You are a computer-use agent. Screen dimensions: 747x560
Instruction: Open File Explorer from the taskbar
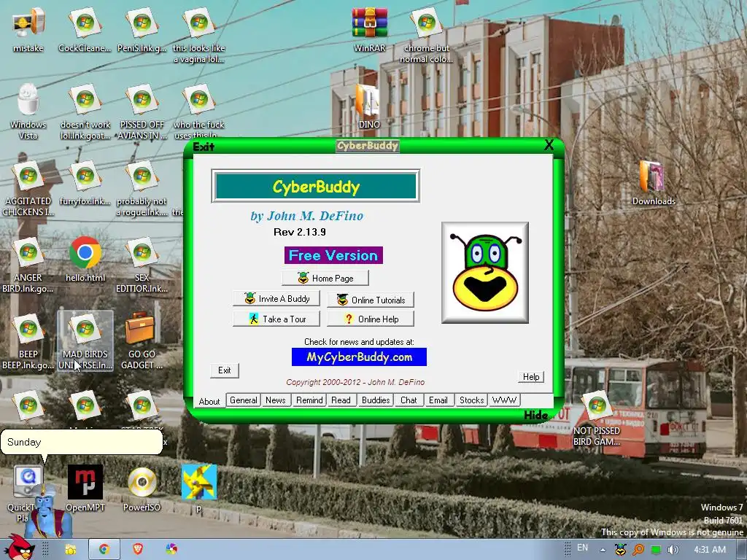tap(71, 550)
